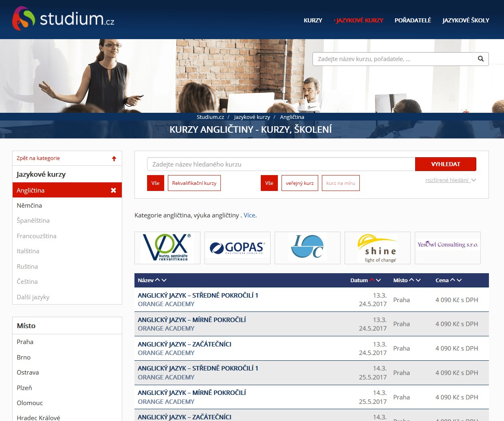Open Středně pokročilí 1 course dated 13.3.
The height and width of the screenshot is (421, 504).
[198, 296]
